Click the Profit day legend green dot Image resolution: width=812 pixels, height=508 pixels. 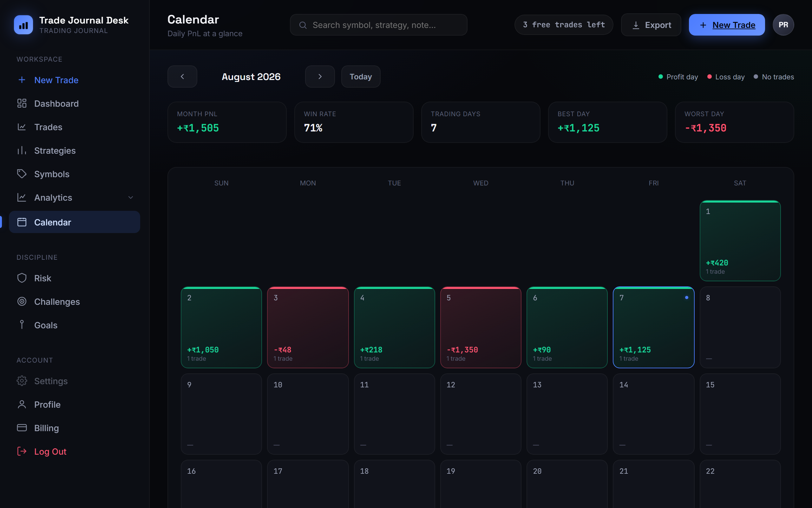click(x=661, y=77)
